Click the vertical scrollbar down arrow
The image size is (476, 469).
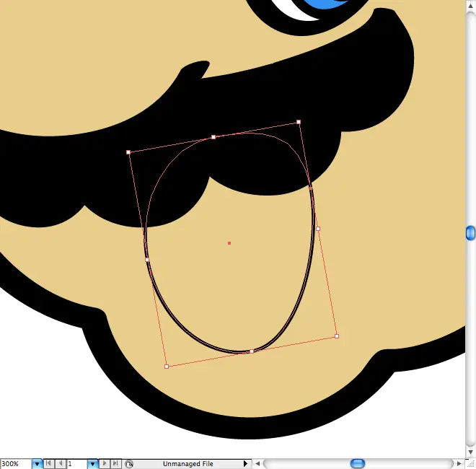coord(470,452)
